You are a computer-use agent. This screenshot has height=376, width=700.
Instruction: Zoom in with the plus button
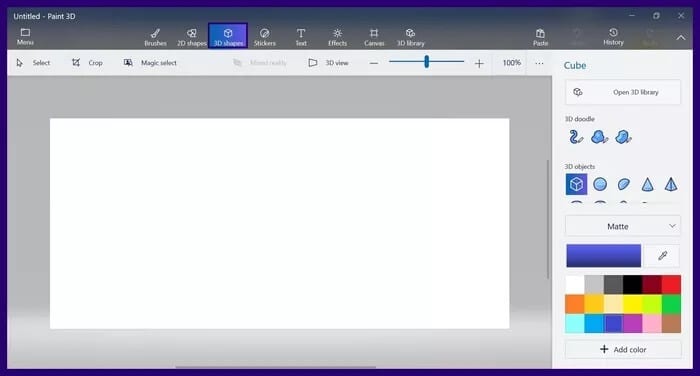point(479,63)
